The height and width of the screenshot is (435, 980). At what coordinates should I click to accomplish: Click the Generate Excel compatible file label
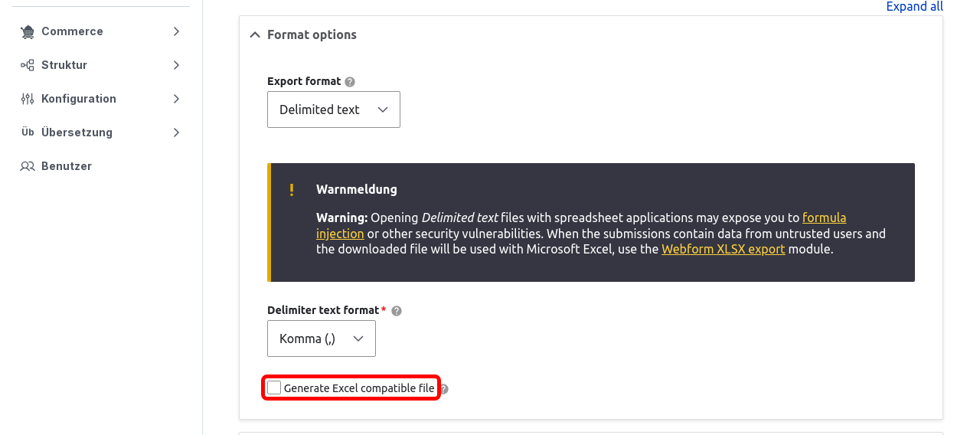(x=359, y=388)
